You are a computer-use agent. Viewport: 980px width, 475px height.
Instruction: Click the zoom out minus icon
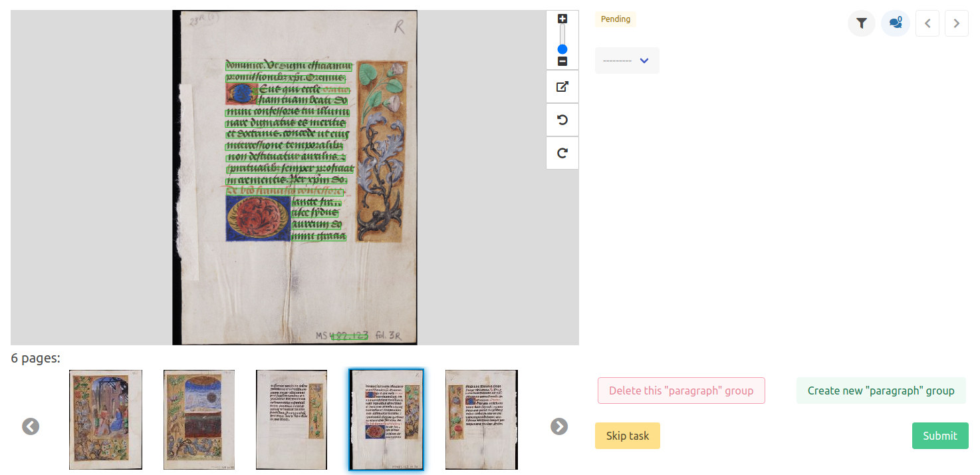point(562,61)
